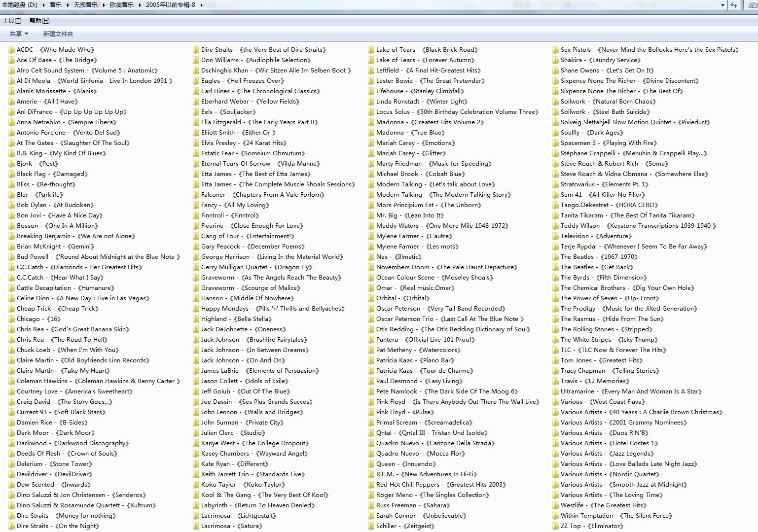Click the refresh icon beside the address bar
Image resolution: width=758 pixels, height=532 pixels.
734,5
